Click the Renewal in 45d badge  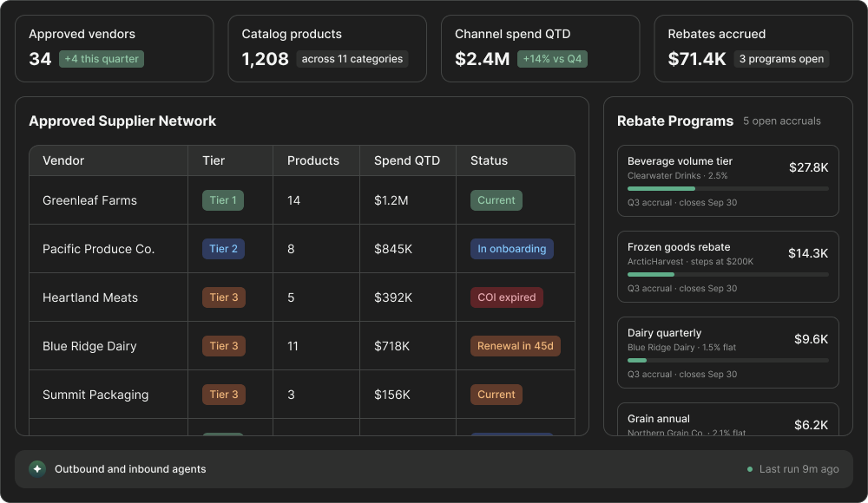click(x=515, y=346)
